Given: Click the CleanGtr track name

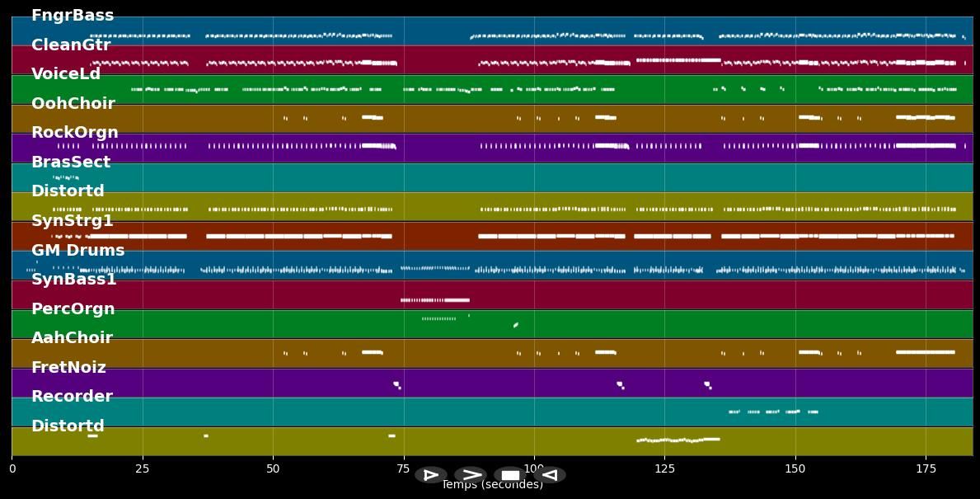Looking at the screenshot, I should [x=71, y=45].
